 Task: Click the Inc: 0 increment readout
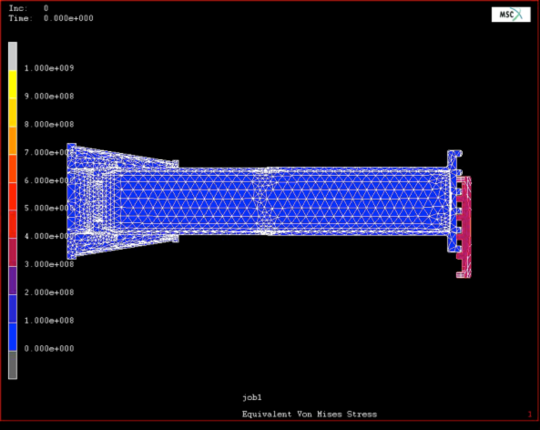point(29,8)
